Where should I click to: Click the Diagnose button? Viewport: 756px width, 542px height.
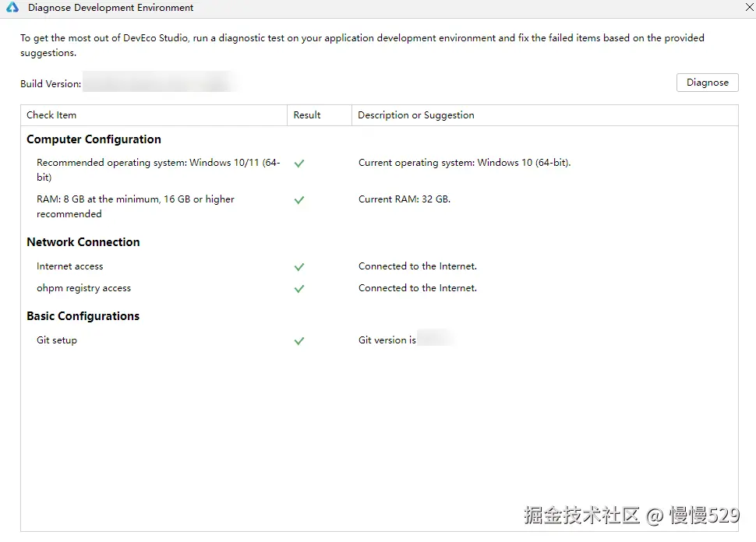[x=708, y=83]
